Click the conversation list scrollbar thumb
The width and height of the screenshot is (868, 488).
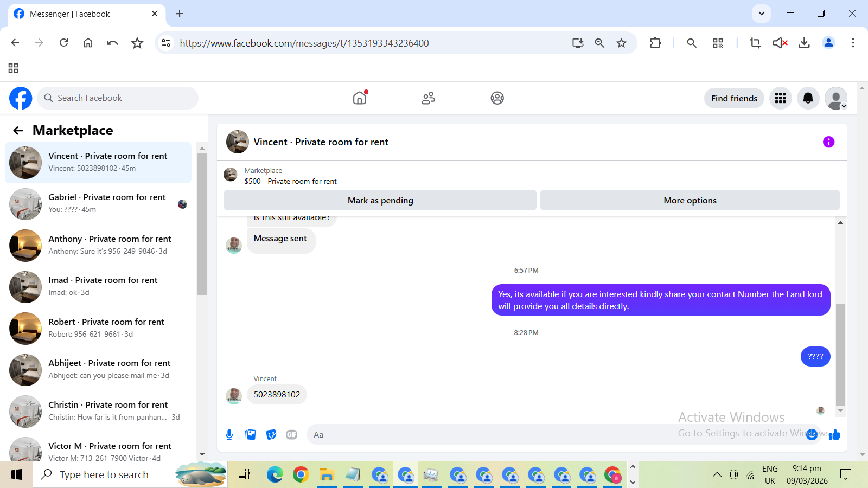tap(202, 224)
